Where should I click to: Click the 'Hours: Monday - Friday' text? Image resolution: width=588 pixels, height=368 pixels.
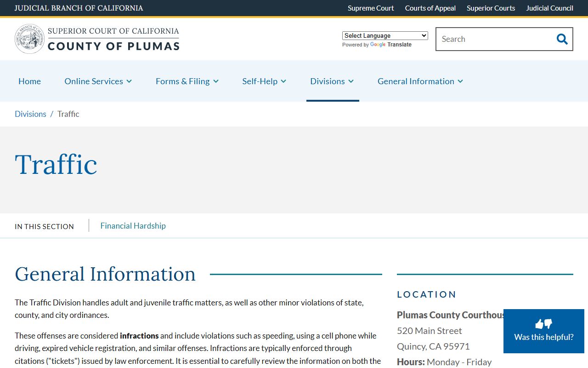coord(444,362)
